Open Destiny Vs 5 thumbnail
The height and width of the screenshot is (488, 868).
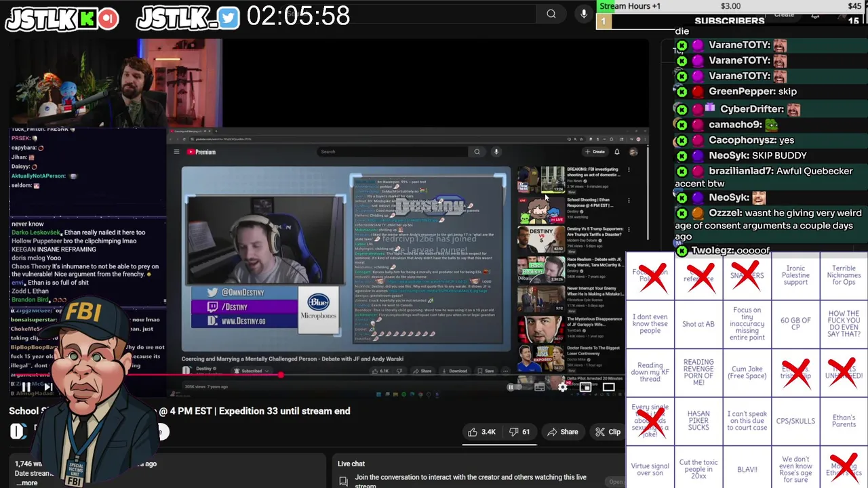[x=541, y=239]
